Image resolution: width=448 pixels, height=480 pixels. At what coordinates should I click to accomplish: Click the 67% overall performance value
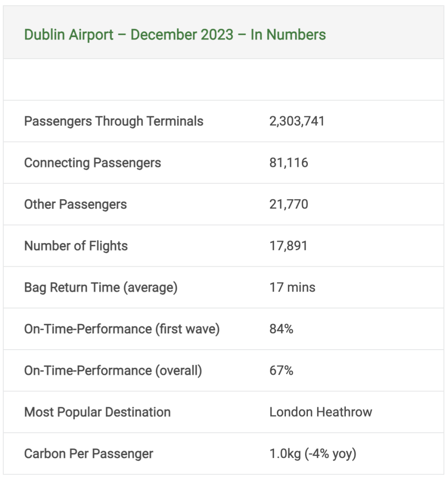pos(281,371)
